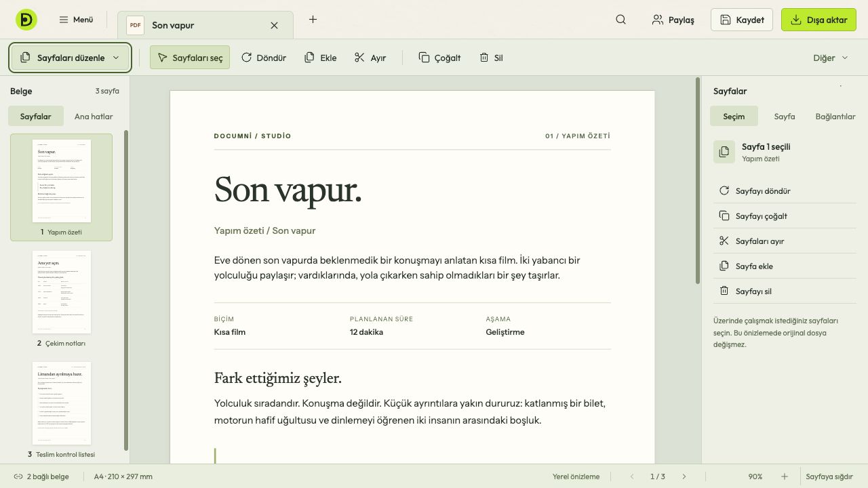868x488 pixels.
Task: Click the Documni logo icon
Action: point(26,20)
